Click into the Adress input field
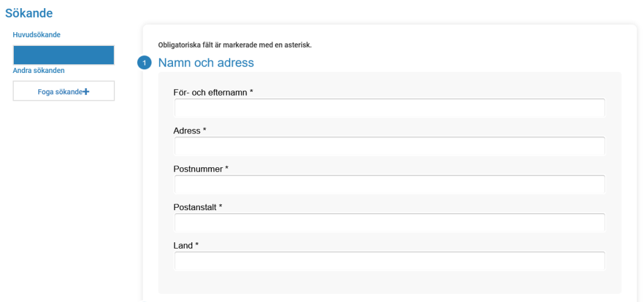This screenshot has height=302, width=644. pyautogui.click(x=389, y=146)
